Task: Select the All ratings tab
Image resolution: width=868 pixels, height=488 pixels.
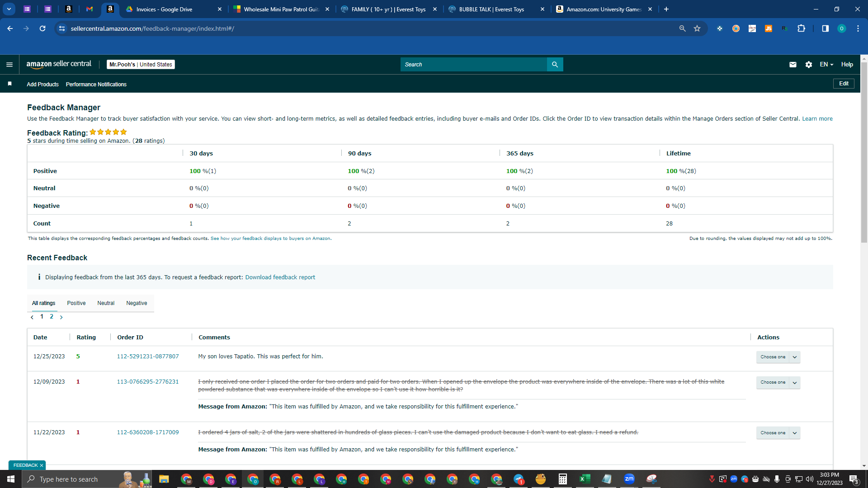Action: pyautogui.click(x=43, y=303)
